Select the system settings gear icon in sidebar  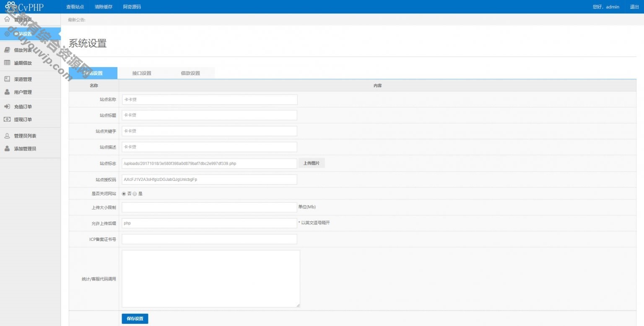[7, 34]
